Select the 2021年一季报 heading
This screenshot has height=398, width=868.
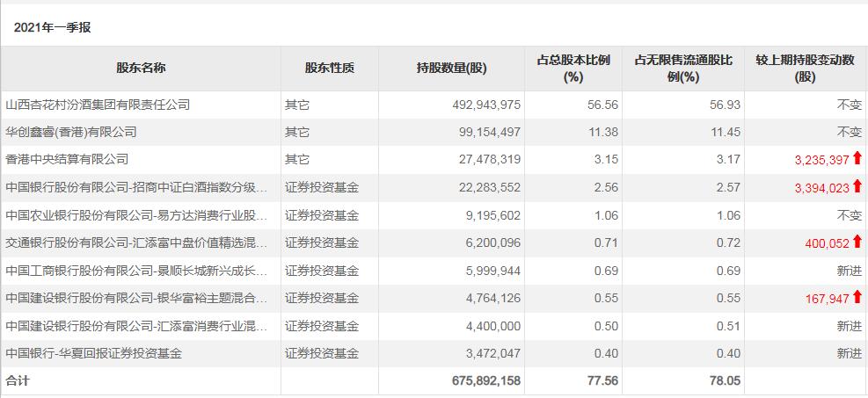(52, 27)
